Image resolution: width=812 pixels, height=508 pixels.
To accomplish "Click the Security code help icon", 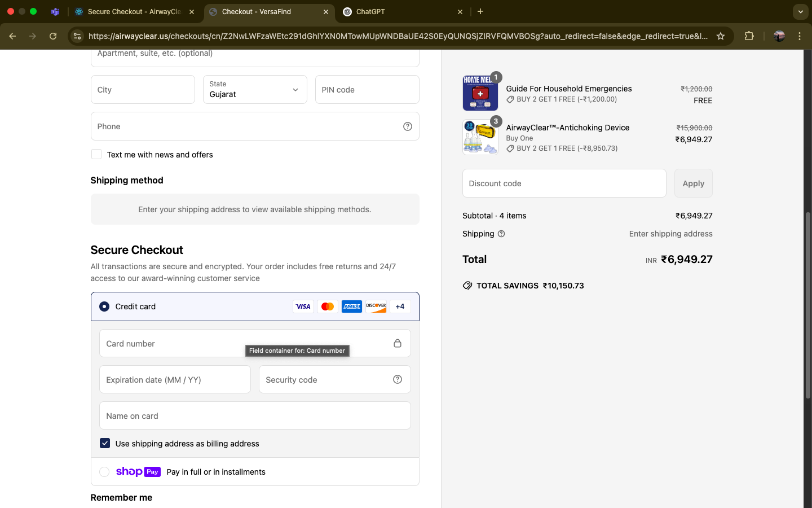I will point(398,379).
